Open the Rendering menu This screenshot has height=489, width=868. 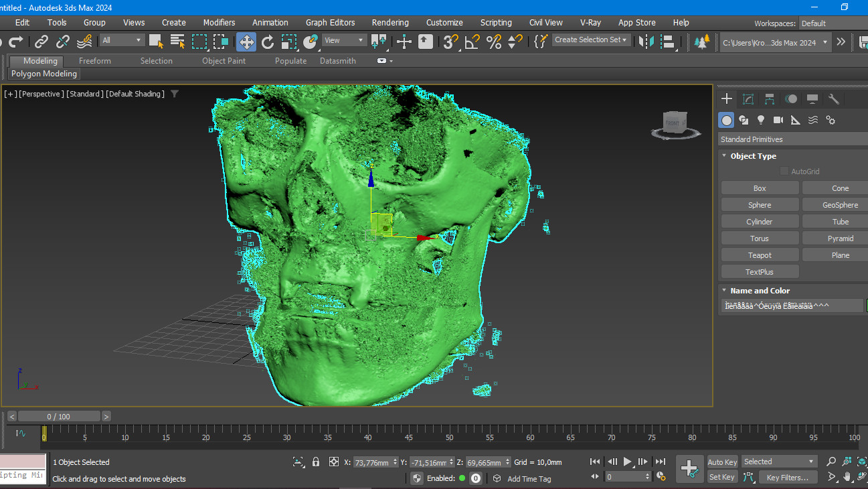coord(390,22)
